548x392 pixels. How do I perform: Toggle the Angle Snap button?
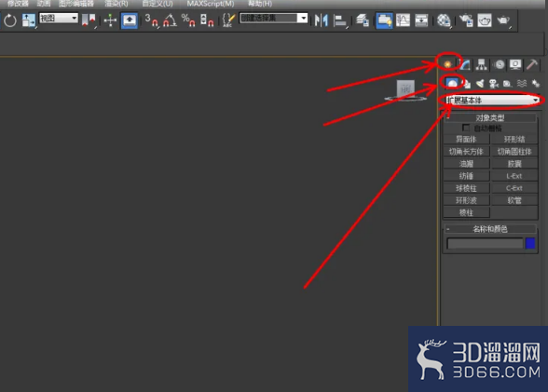pyautogui.click(x=170, y=20)
